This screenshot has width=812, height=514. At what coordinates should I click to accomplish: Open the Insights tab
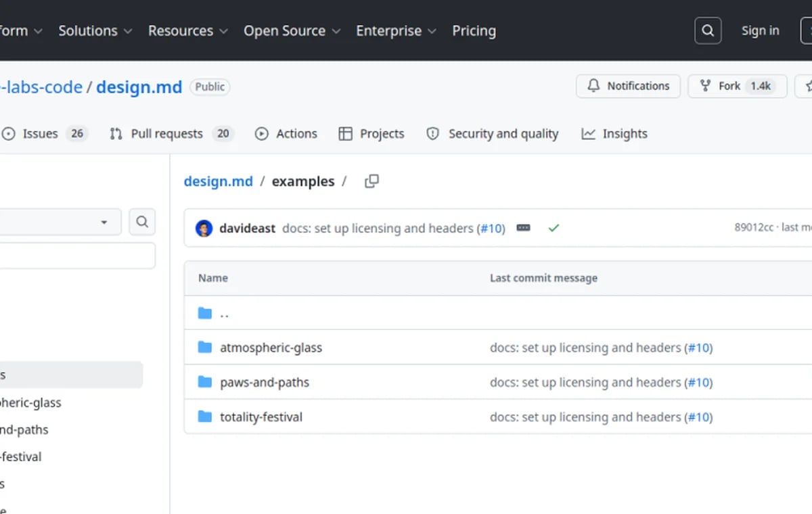(x=614, y=134)
